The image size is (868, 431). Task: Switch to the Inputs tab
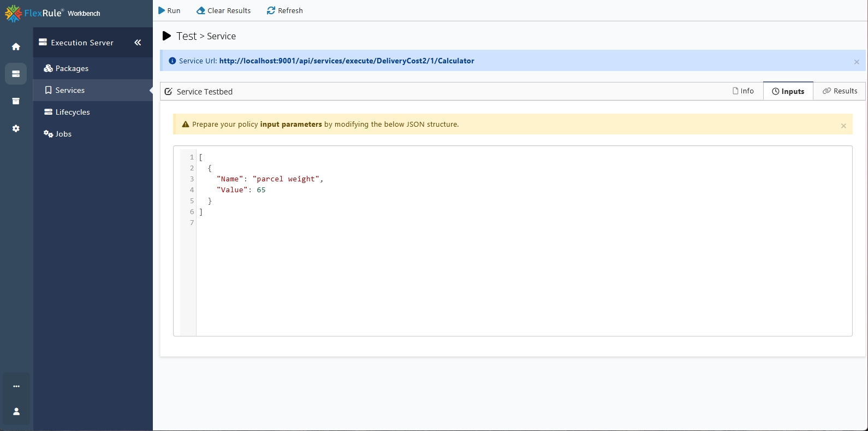(x=788, y=91)
